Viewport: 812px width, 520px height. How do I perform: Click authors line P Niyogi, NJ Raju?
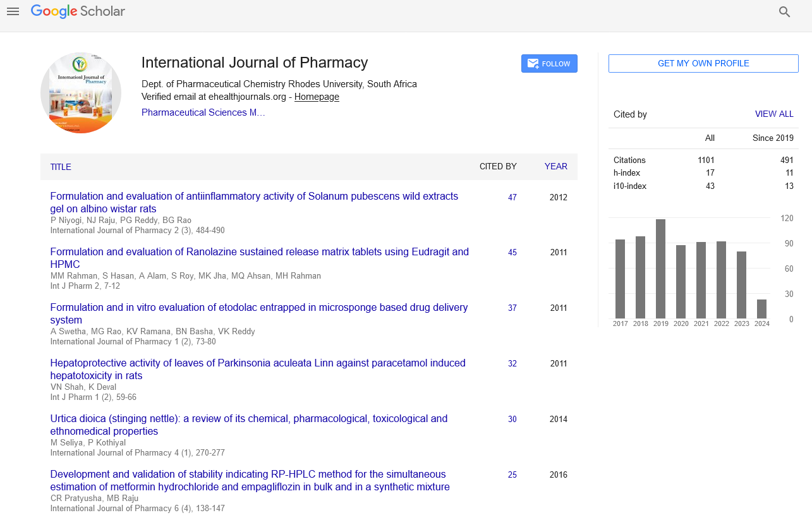click(x=121, y=220)
